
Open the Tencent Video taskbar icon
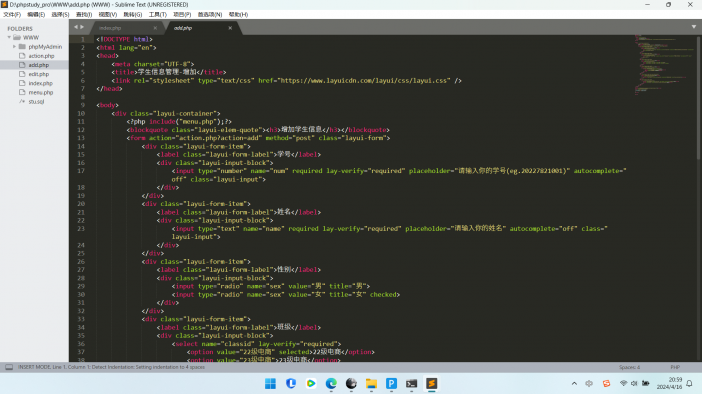point(311,384)
